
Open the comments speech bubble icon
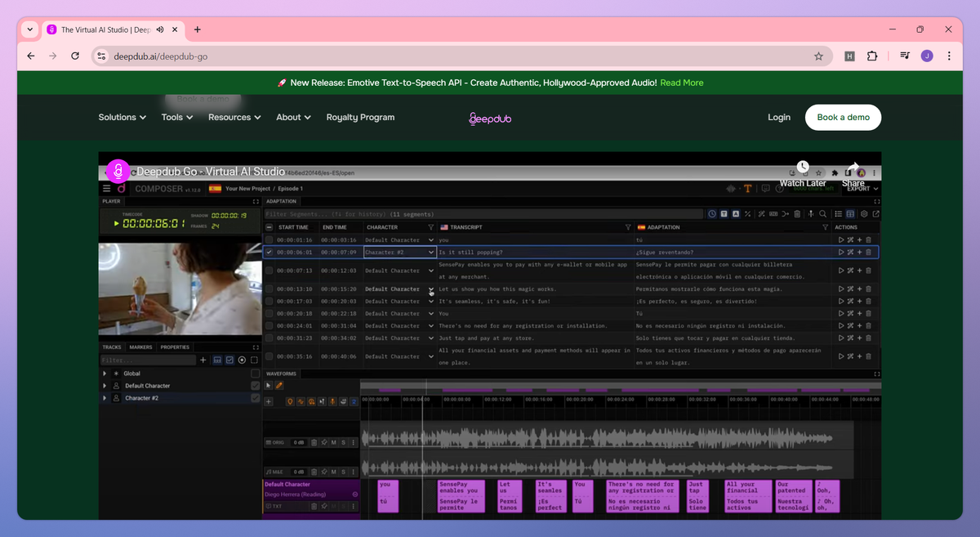pos(765,189)
